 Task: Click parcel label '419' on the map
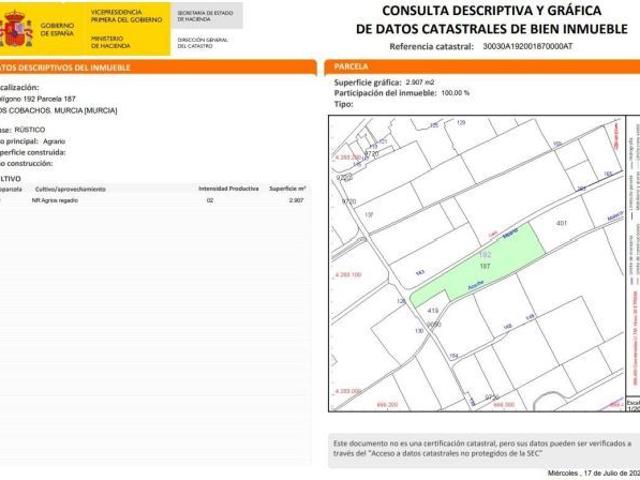[x=432, y=311]
